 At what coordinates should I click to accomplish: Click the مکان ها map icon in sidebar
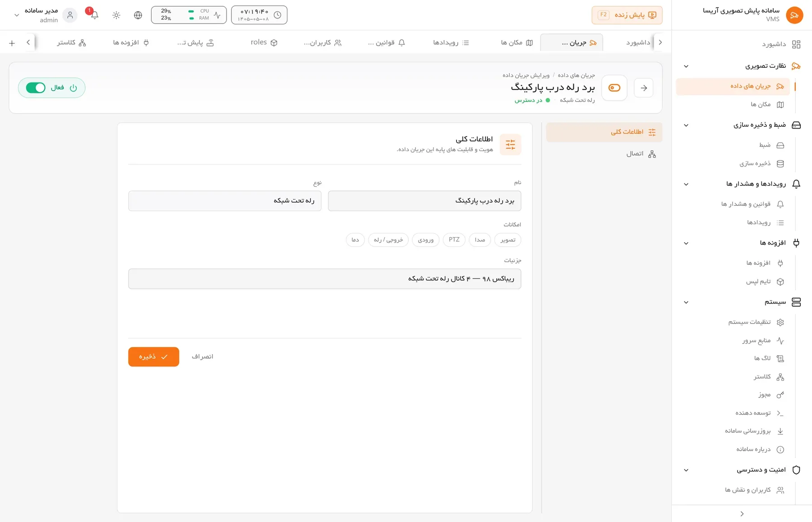tap(780, 105)
